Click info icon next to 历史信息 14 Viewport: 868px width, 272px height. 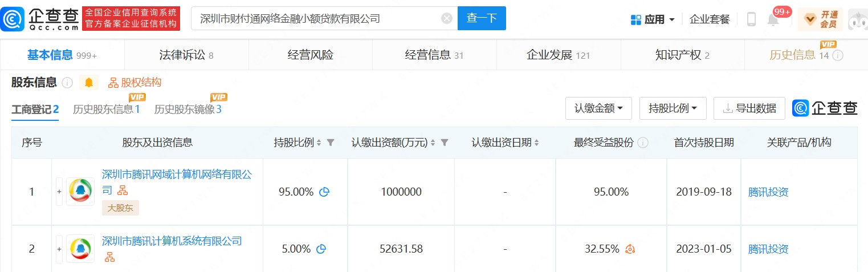pos(838,56)
